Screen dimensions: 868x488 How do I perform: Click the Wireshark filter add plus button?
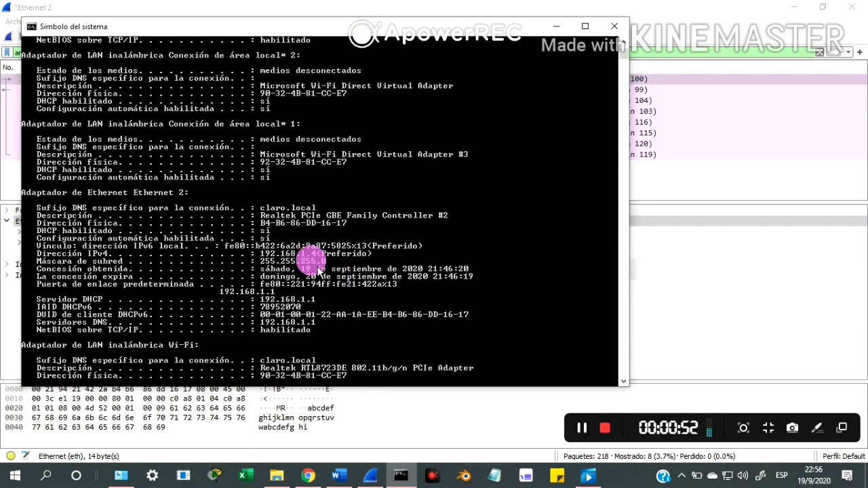click(x=859, y=52)
